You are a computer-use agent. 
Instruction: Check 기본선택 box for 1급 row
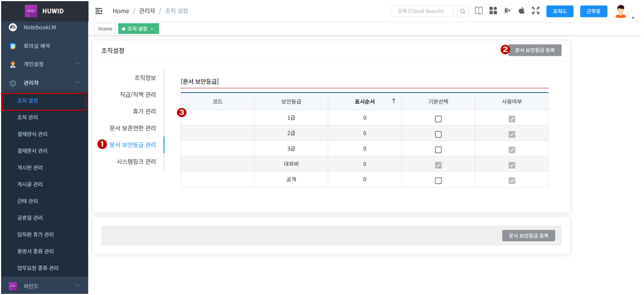(438, 119)
